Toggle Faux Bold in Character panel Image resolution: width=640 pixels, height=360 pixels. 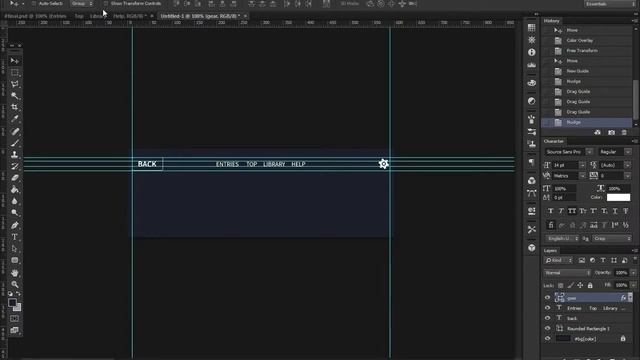click(551, 211)
